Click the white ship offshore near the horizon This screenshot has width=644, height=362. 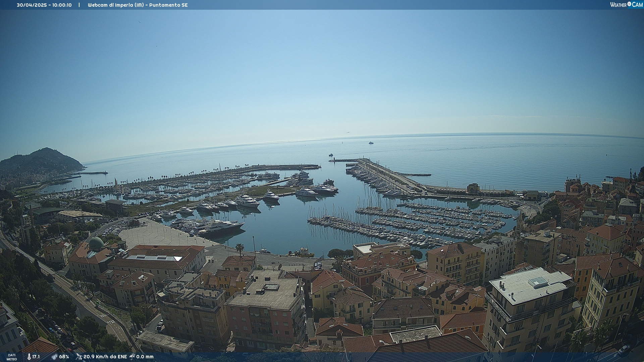[x=371, y=143]
